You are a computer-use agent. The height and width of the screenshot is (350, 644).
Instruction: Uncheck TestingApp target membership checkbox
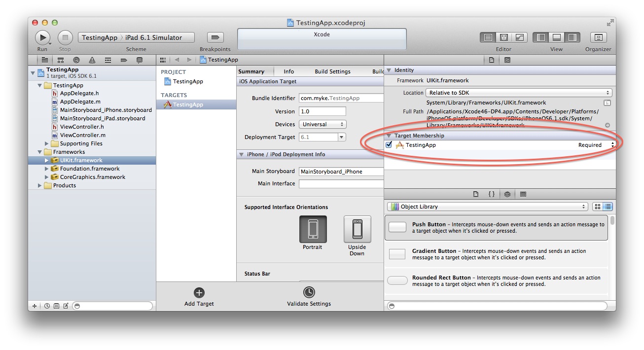click(389, 145)
